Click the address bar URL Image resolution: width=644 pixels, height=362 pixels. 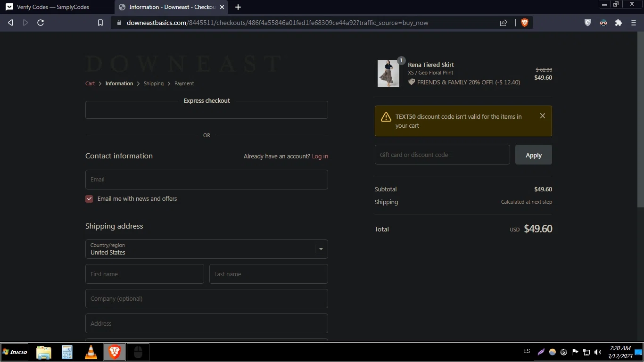(277, 23)
